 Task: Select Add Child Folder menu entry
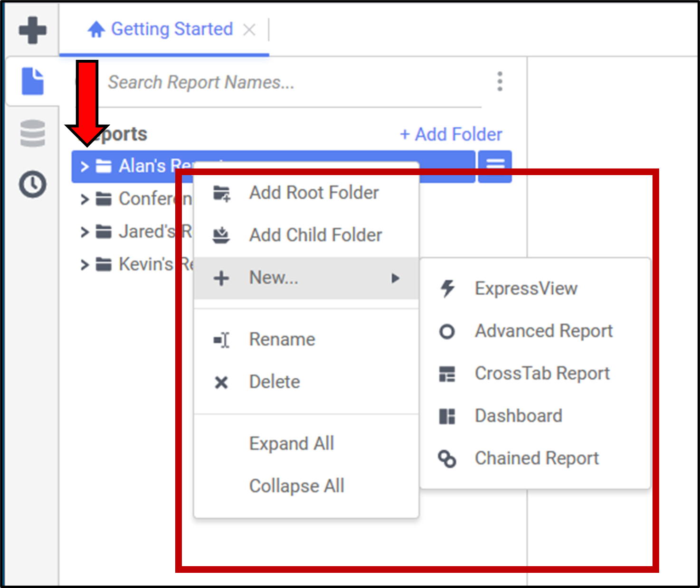point(315,235)
